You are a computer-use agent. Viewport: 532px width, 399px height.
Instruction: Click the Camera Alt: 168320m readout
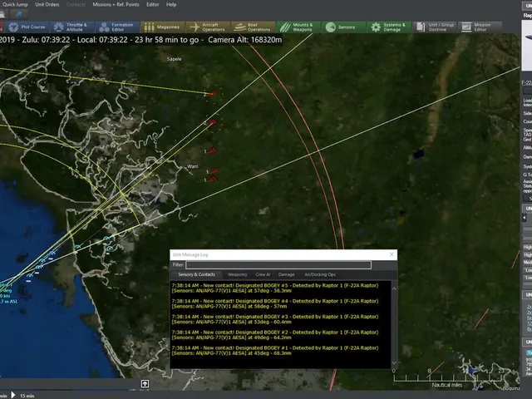coord(244,40)
